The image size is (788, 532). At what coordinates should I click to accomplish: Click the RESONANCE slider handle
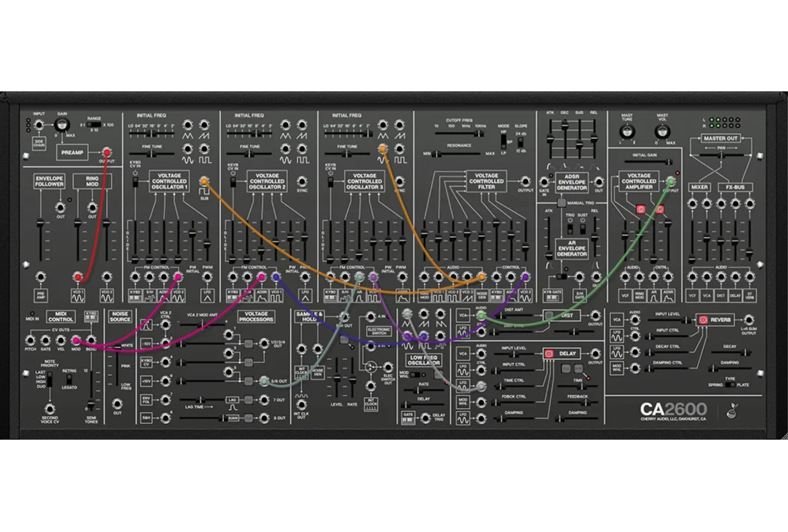tap(435, 154)
